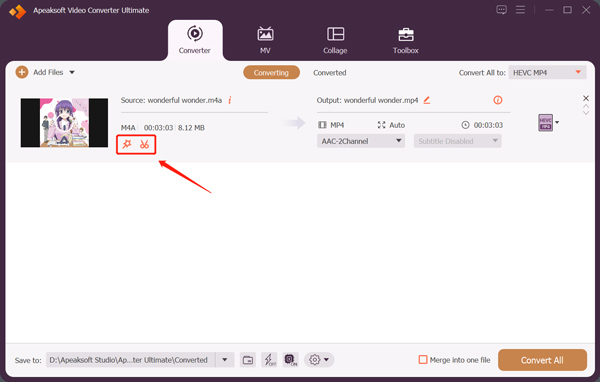The height and width of the screenshot is (382, 600).
Task: Click the Apeaksoft app logo
Action: tap(18, 11)
